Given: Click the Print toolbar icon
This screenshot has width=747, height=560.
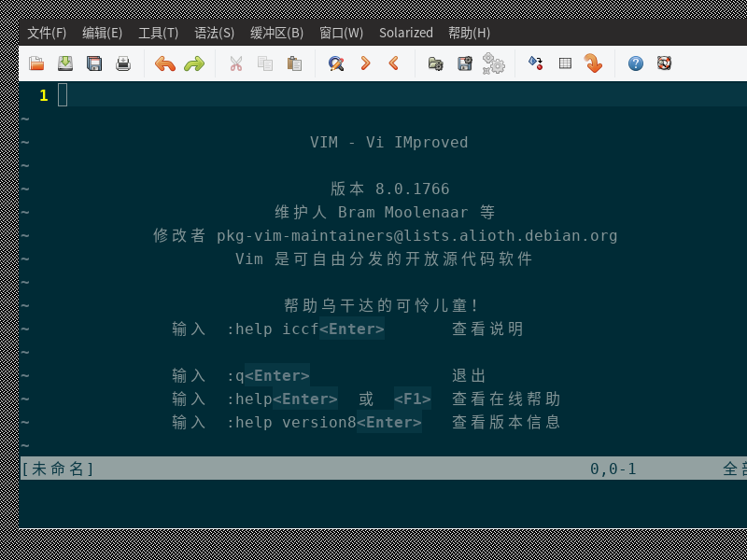Looking at the screenshot, I should coord(123,63).
